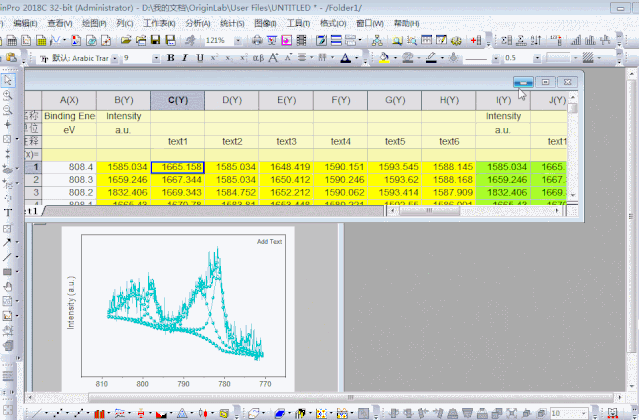This screenshot has width=639, height=420.
Task: Select row 2 header in worksheet
Action: coord(34,179)
